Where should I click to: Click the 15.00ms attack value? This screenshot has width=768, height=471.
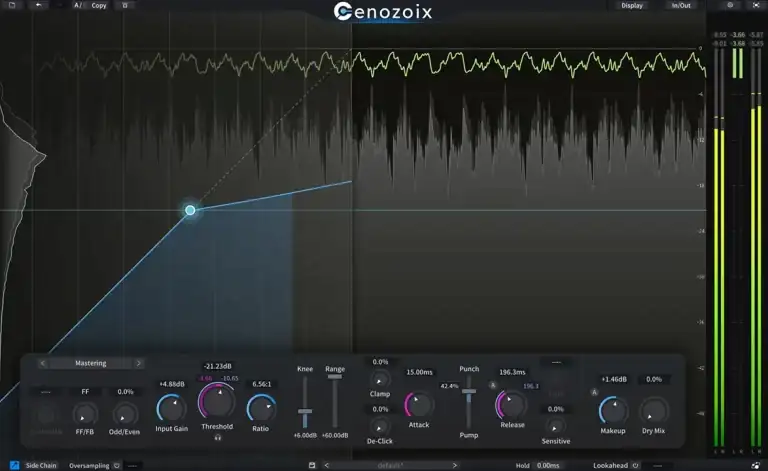tap(419, 372)
